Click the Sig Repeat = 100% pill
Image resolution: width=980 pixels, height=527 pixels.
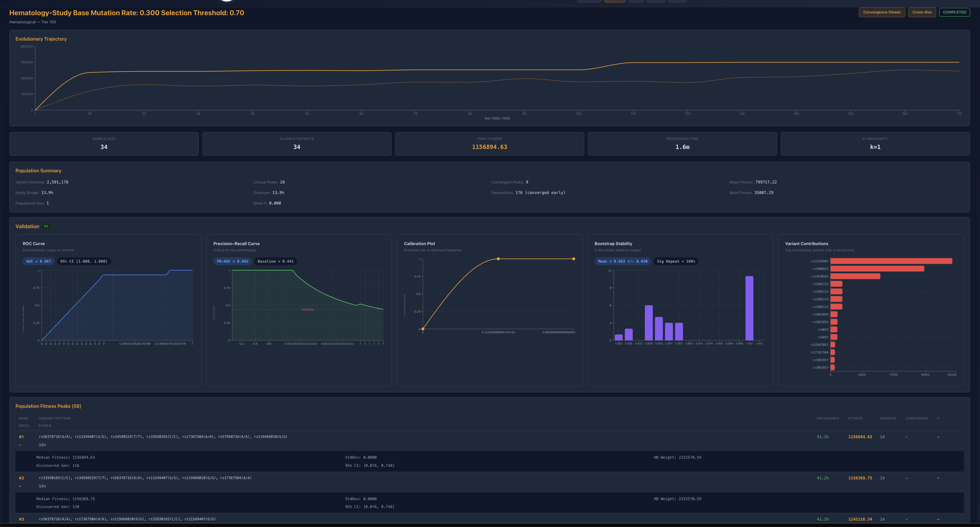[x=676, y=261]
